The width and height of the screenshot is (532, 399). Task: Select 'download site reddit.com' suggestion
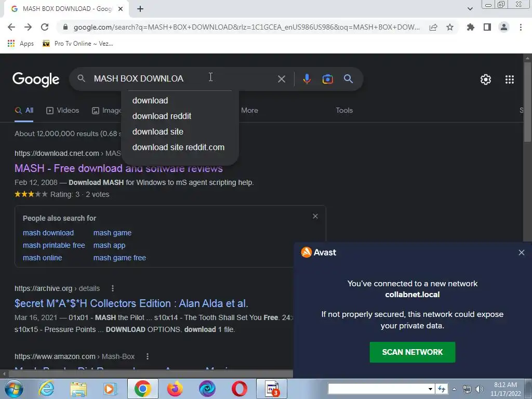tap(180, 147)
